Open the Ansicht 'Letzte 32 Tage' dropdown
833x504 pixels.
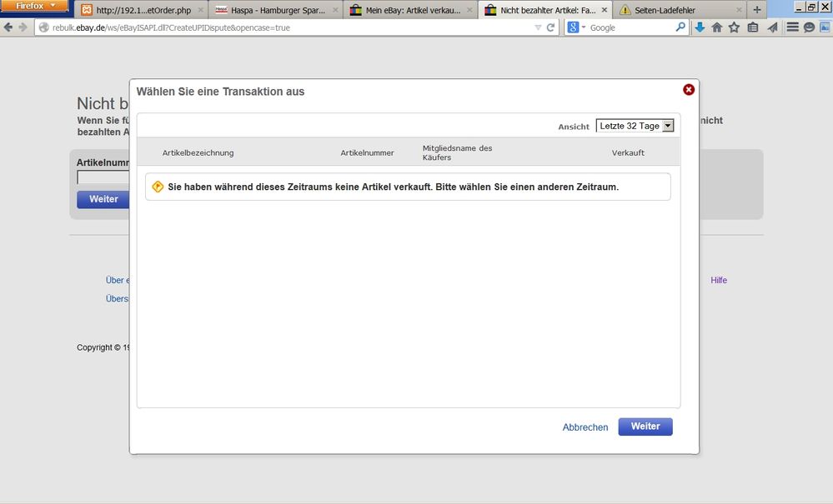point(635,126)
